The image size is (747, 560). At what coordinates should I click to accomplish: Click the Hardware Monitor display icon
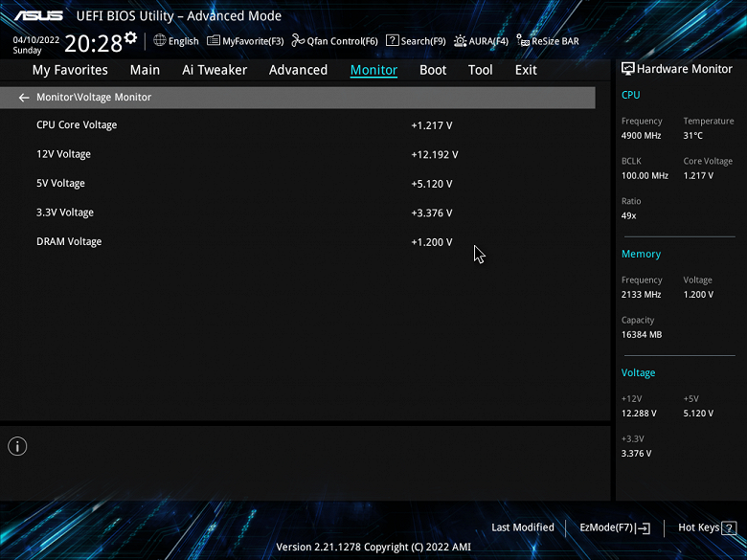pos(628,69)
